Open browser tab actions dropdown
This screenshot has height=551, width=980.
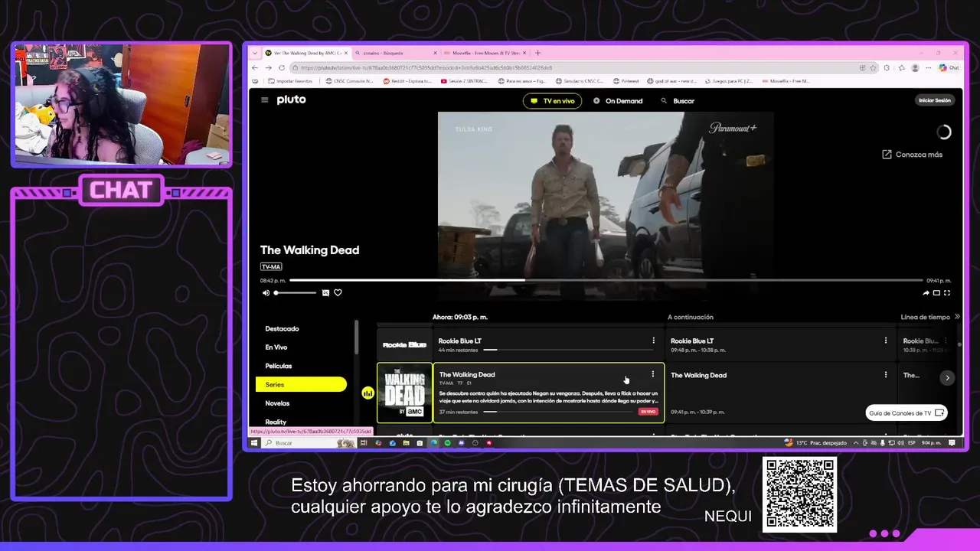pyautogui.click(x=255, y=53)
